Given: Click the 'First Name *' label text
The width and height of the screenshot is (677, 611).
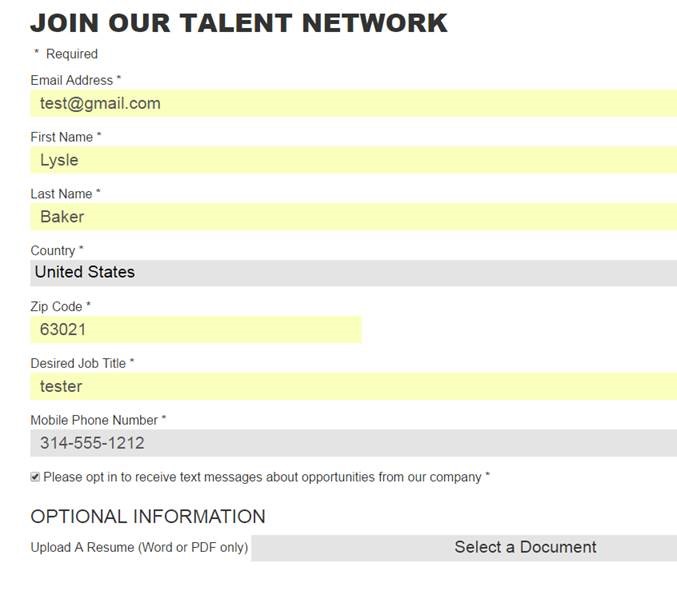Looking at the screenshot, I should coord(66,137).
